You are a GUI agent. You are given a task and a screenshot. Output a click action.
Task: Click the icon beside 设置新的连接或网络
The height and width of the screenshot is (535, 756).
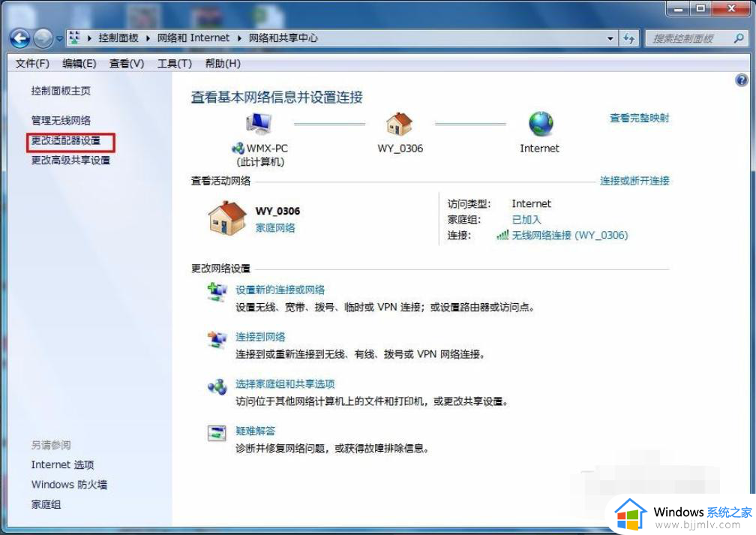click(x=217, y=292)
